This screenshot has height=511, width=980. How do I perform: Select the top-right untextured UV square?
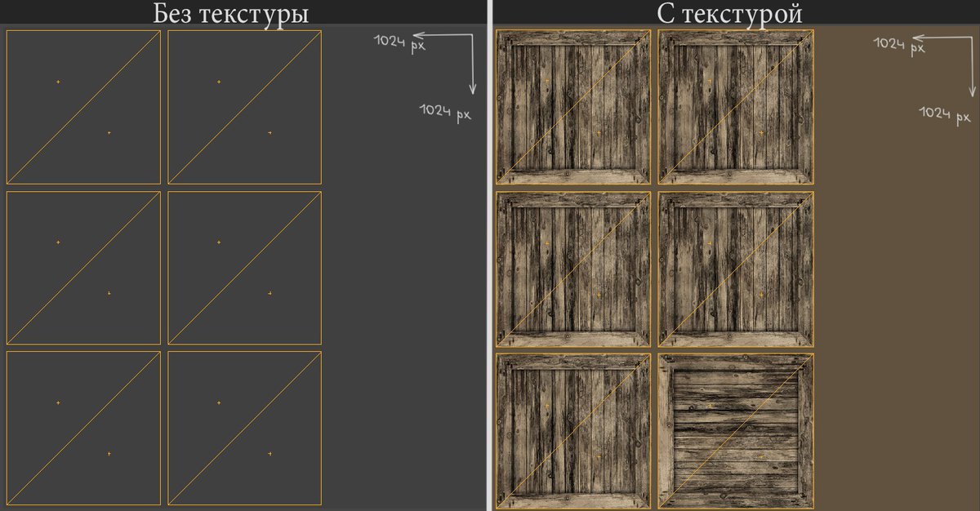(245, 107)
